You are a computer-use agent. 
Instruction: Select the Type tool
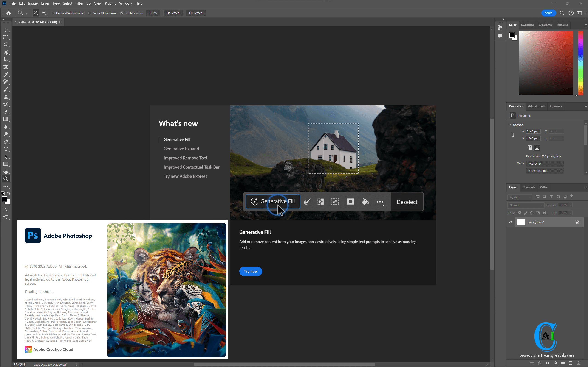click(6, 149)
